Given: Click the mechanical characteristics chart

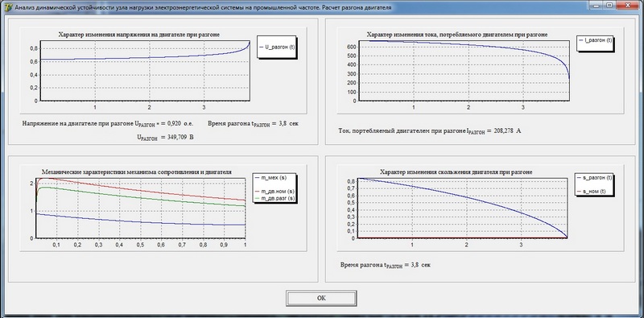Looking at the screenshot, I should 141,208.
